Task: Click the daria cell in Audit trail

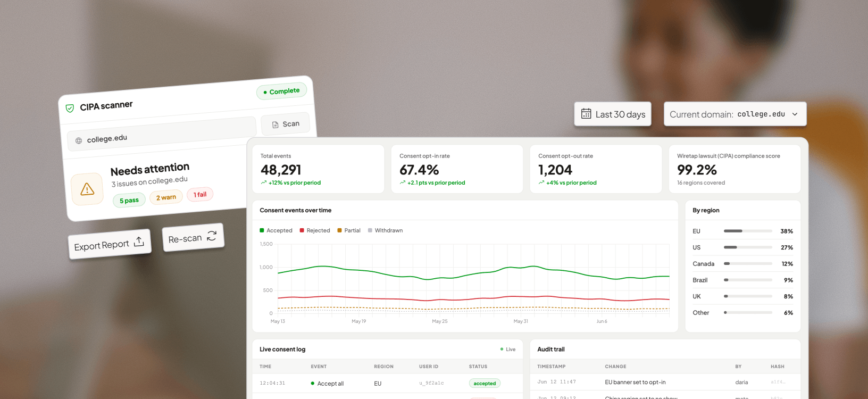Action: 741,382
